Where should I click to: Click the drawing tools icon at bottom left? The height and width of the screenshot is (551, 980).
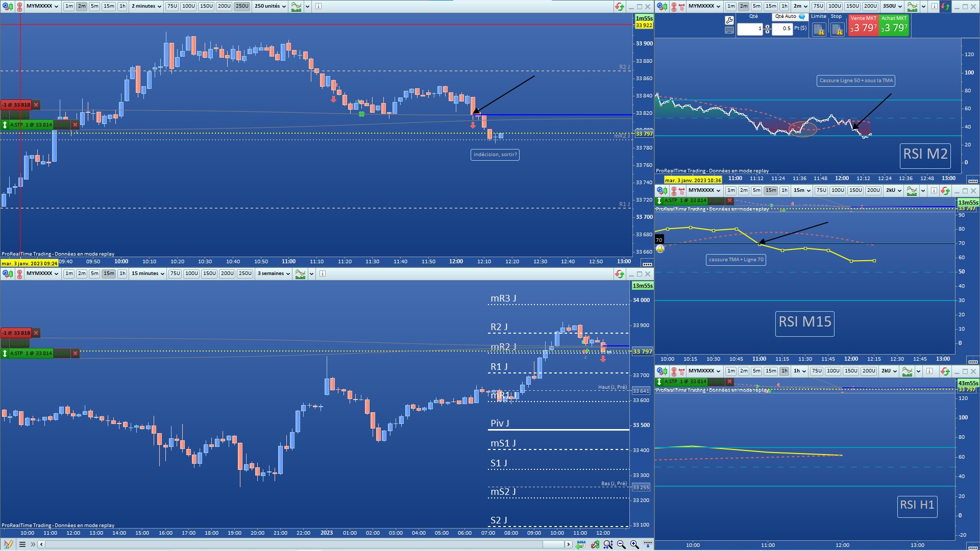pos(8,544)
